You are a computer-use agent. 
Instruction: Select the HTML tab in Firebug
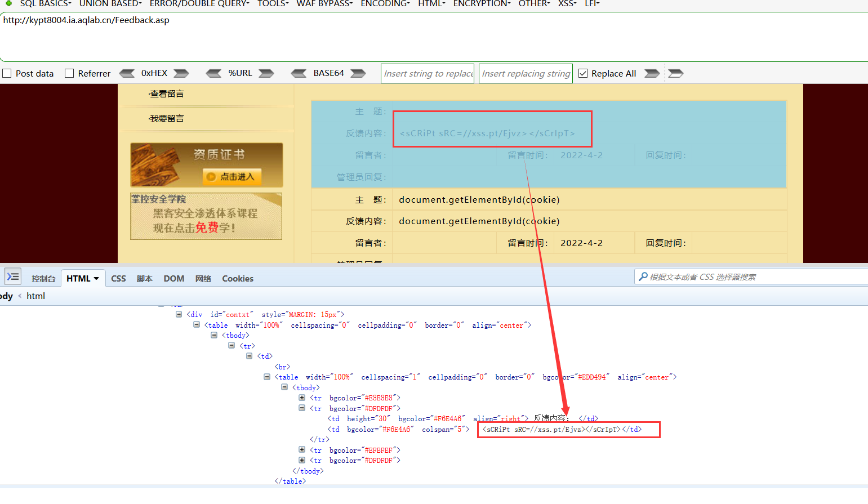(x=78, y=278)
